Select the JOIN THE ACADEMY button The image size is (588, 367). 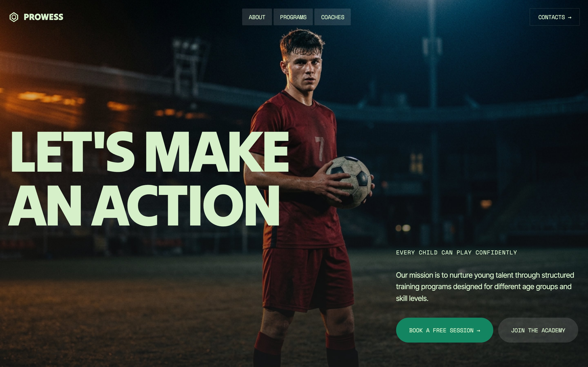tap(538, 330)
